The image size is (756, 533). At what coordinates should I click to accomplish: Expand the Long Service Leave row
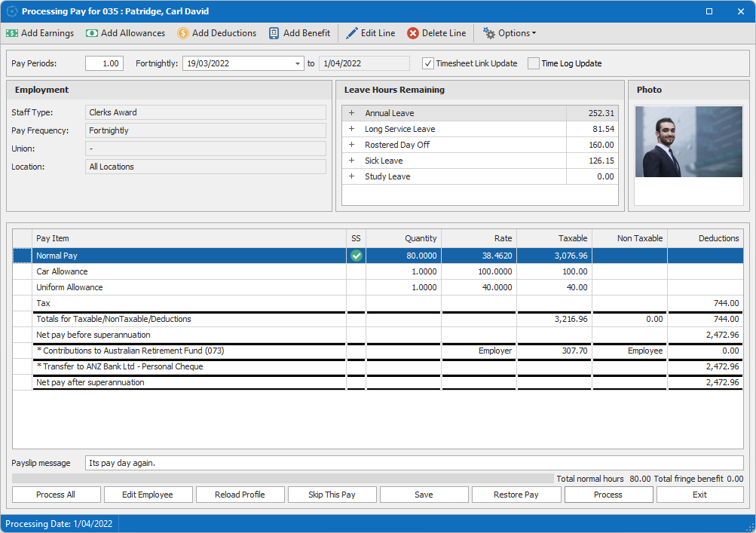[x=351, y=129]
